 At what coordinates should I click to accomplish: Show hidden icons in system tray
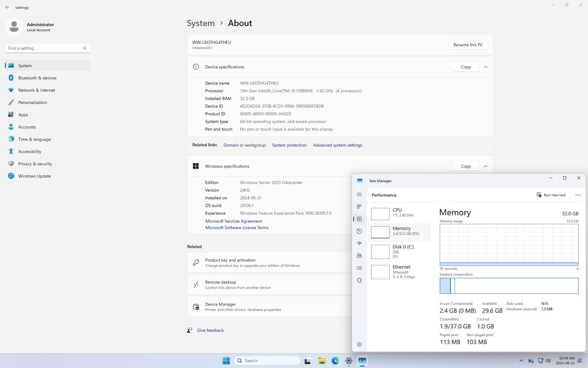[521, 361]
